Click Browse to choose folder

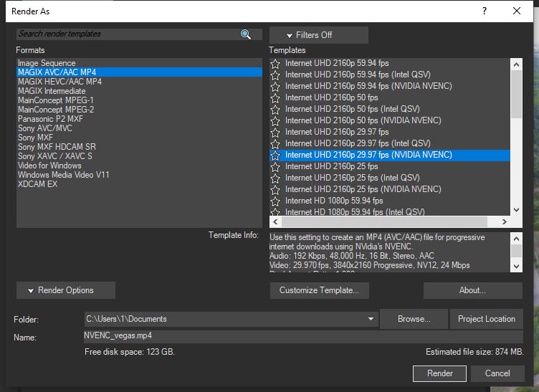click(414, 319)
